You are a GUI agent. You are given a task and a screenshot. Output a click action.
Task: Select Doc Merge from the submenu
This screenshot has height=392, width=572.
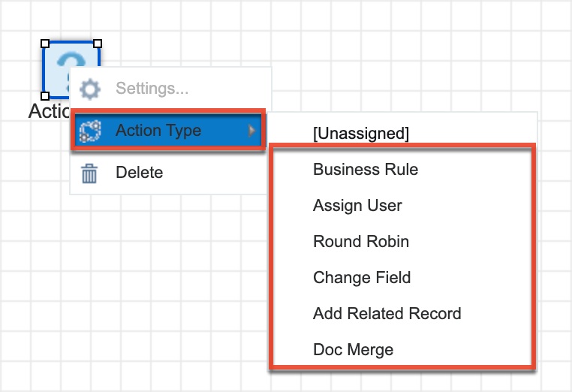[353, 350]
